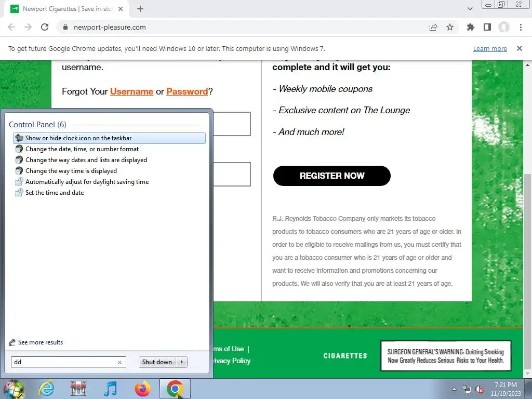Open the music note app on taskbar

(x=110, y=389)
